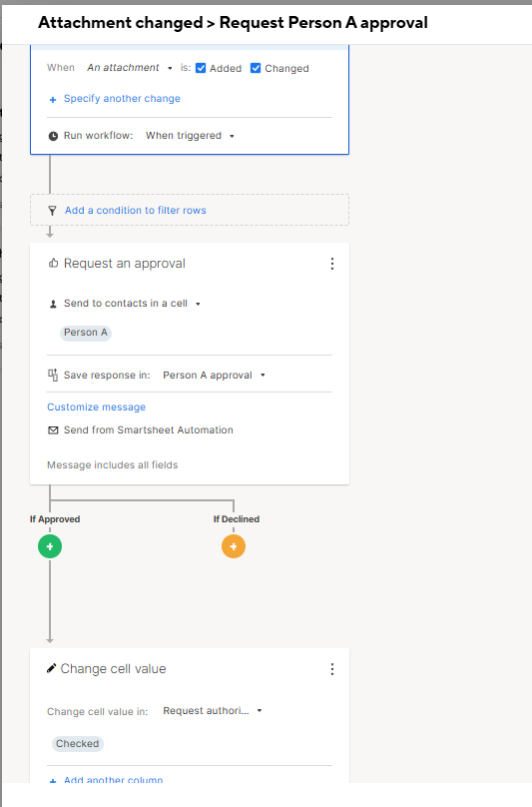
Task: Uncheck the Added checkbox
Action: point(201,68)
